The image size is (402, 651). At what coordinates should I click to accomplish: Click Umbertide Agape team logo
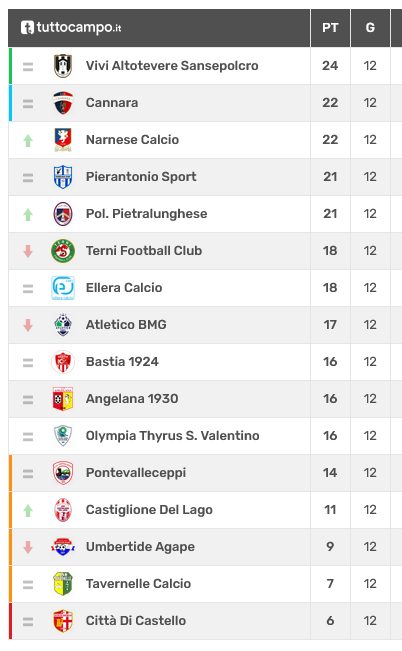pyautogui.click(x=63, y=547)
